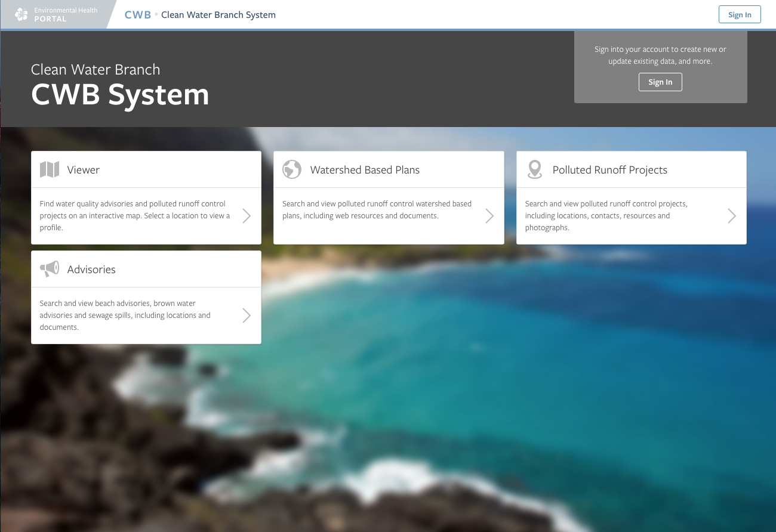Open Polluted Runoff Projects chevron arrow

point(732,216)
